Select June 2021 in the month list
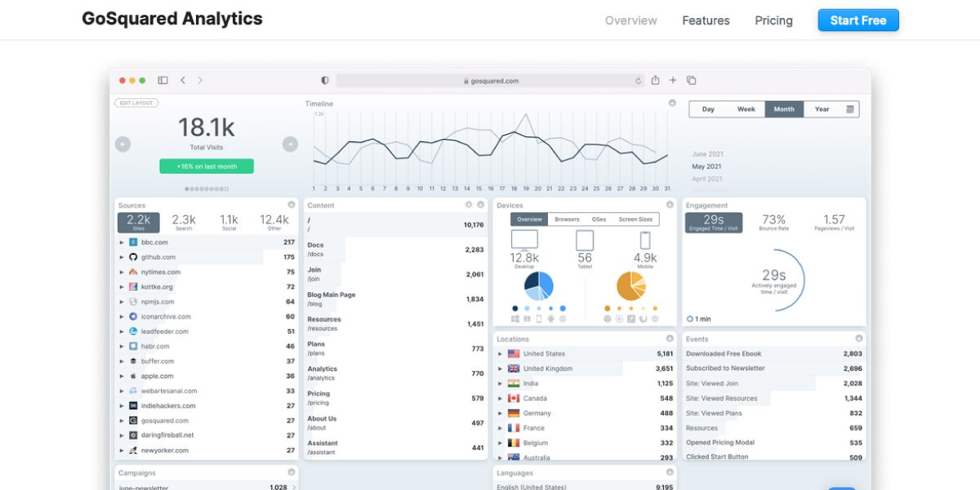The image size is (980, 490). 707,154
